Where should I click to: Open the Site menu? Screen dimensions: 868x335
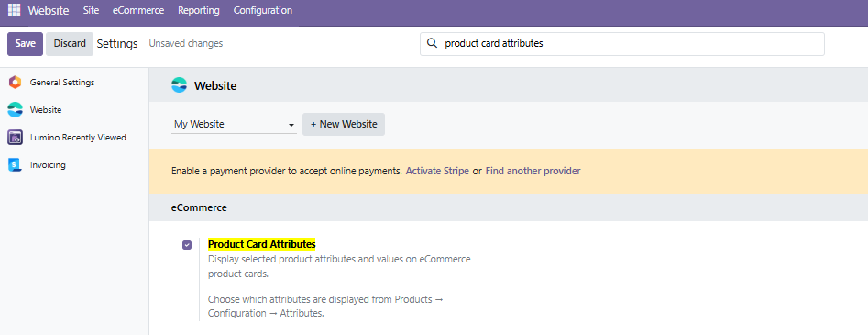(x=91, y=10)
